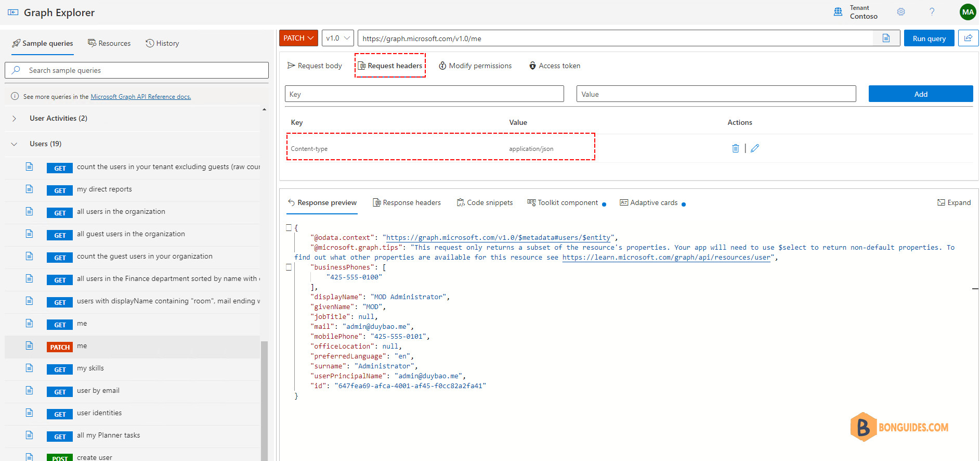
Task: Click doc icon beside first 'count the users' query
Action: coord(29,167)
